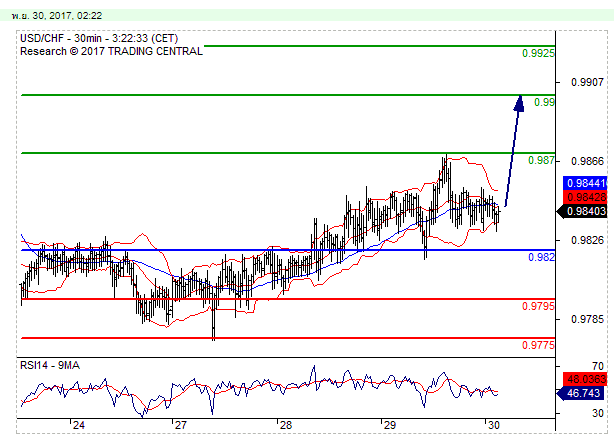Click the price axis value 0.9785
The width and height of the screenshot is (614, 441).
tap(587, 319)
